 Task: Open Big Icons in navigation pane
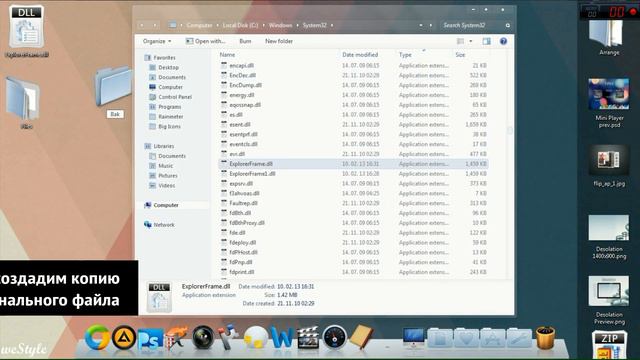tap(165, 127)
